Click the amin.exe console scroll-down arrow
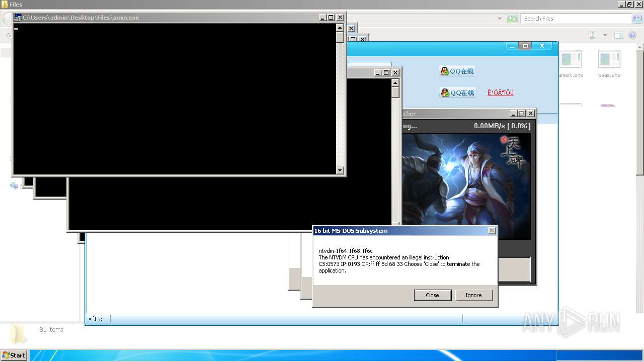Image resolution: width=644 pixels, height=362 pixels. [x=340, y=170]
